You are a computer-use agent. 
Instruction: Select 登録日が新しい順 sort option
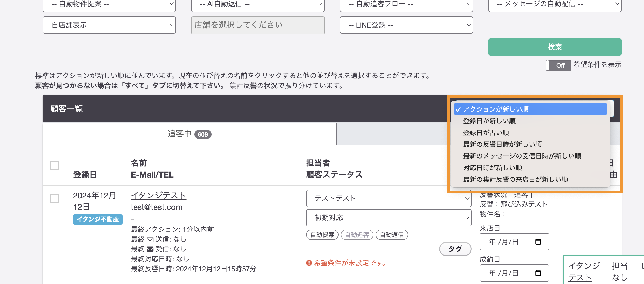point(530,121)
